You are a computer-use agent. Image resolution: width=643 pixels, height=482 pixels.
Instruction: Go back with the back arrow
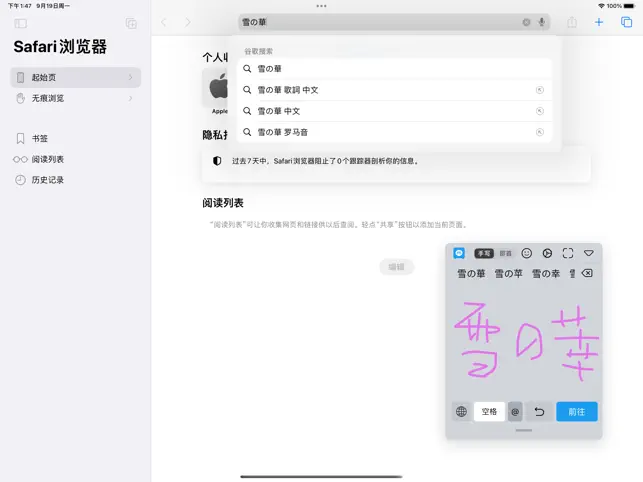(164, 22)
